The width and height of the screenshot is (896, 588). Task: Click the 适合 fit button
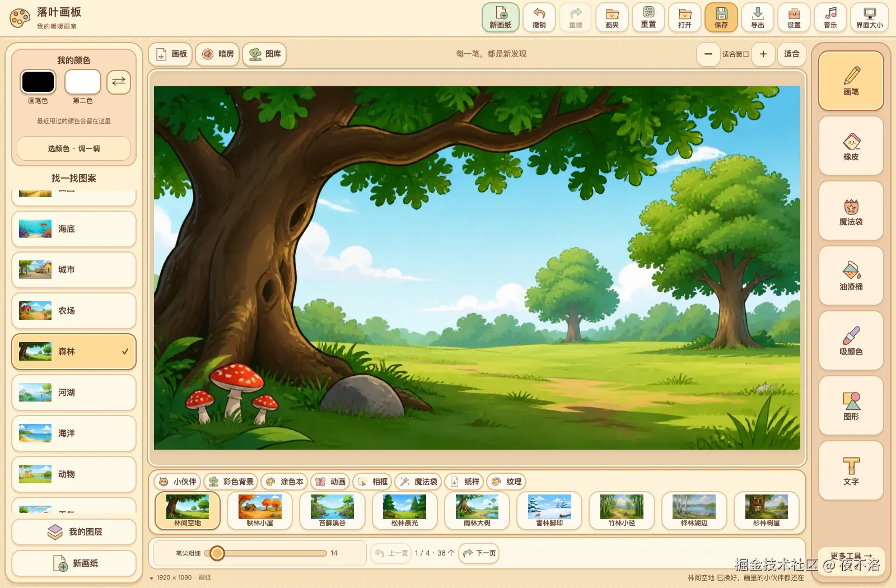(x=792, y=54)
